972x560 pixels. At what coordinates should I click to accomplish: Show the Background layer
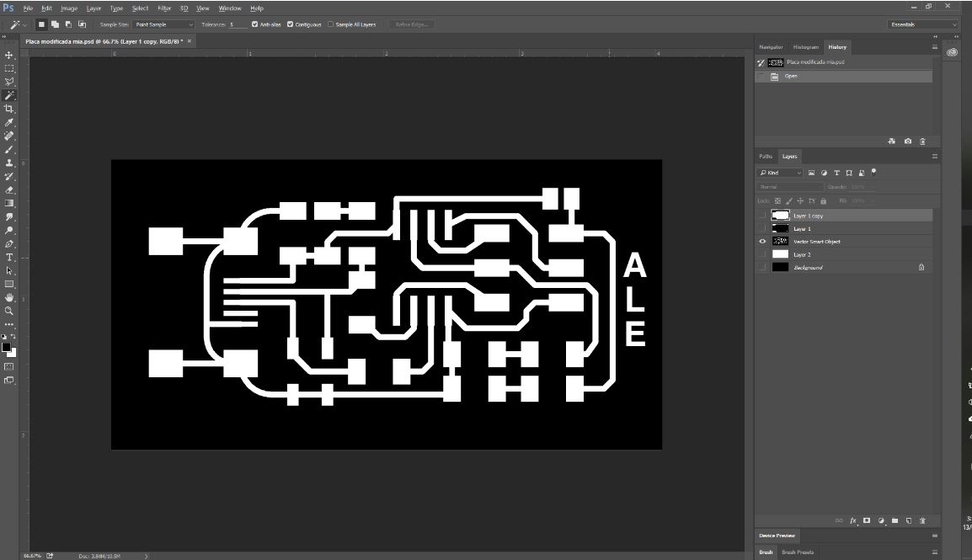[762, 268]
